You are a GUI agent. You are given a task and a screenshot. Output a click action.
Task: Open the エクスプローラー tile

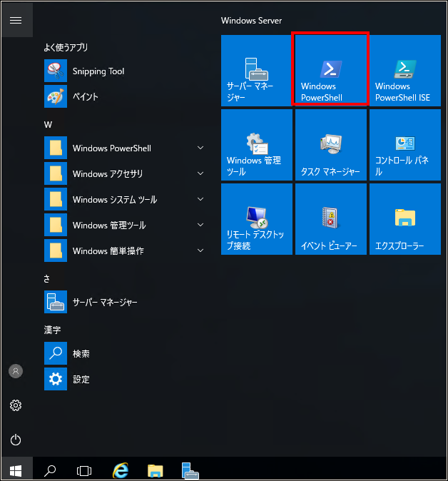click(x=404, y=218)
